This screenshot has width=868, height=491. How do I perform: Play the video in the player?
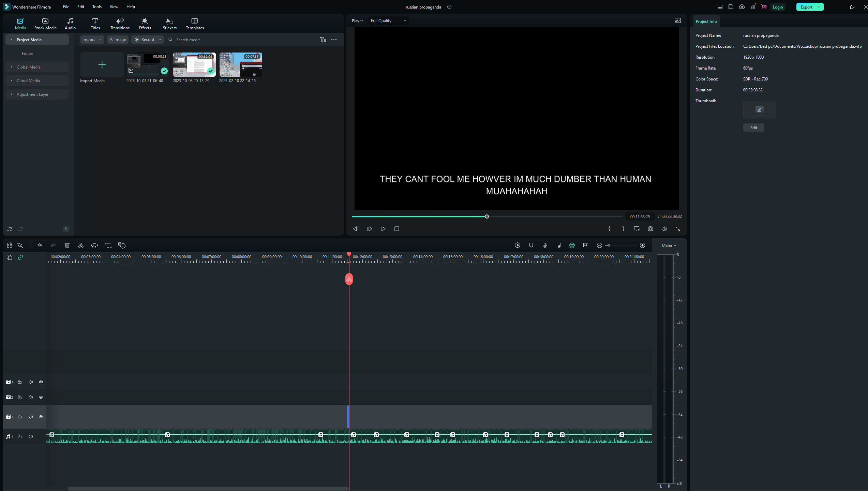pos(383,229)
